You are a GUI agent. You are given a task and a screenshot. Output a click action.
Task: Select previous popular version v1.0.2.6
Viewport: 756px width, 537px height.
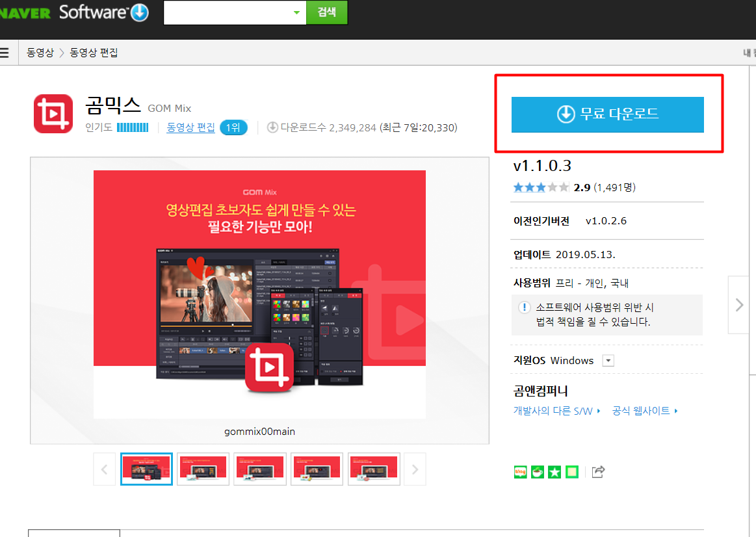pyautogui.click(x=606, y=221)
